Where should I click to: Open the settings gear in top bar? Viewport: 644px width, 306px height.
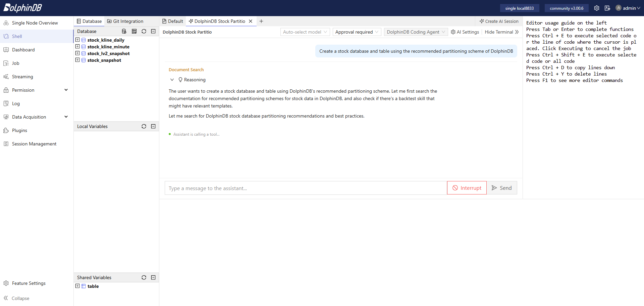(x=597, y=8)
